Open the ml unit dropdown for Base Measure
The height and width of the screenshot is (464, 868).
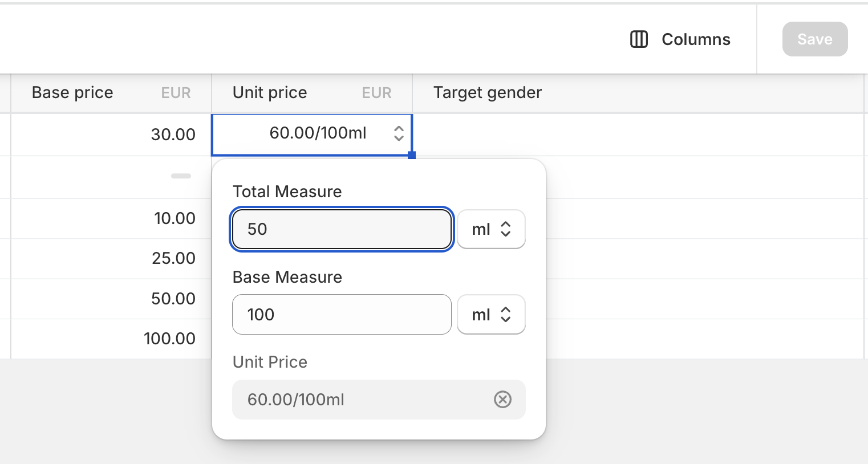tap(491, 314)
